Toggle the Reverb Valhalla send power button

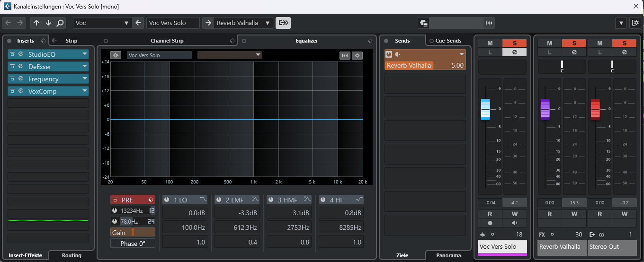(389, 54)
